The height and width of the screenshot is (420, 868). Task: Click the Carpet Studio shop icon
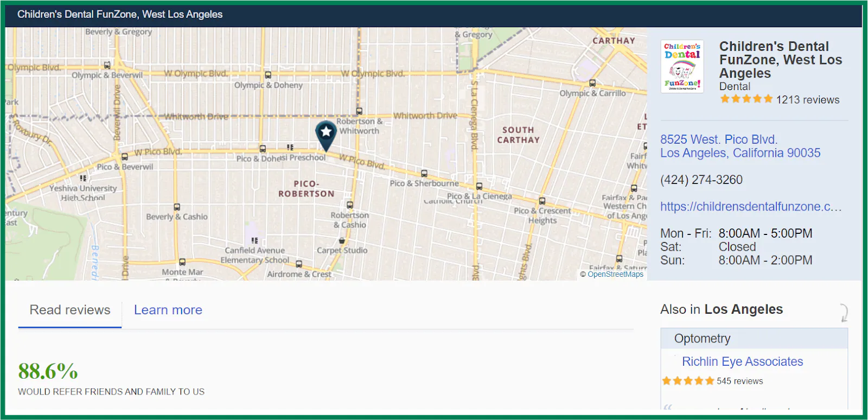pos(342,240)
